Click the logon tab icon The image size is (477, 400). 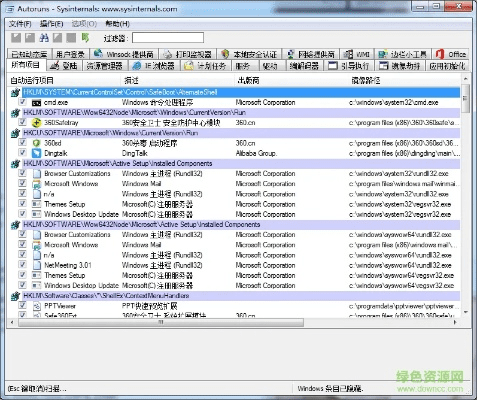55,66
